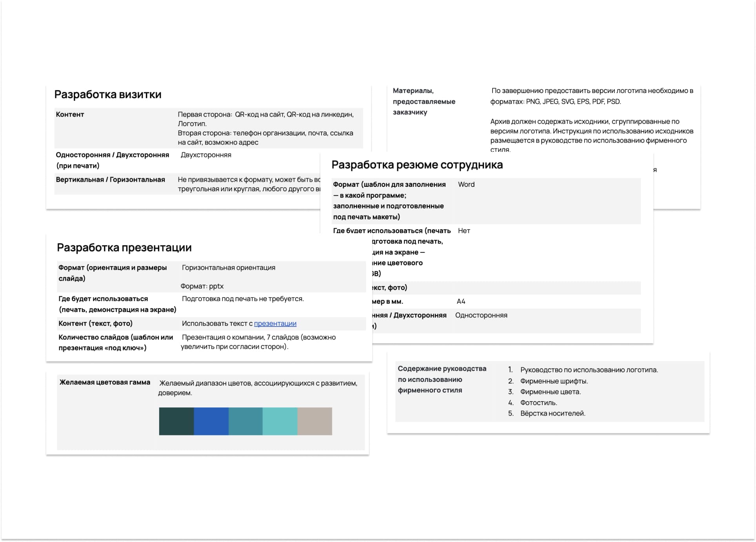
Task: Click «Руководство по использованию логотипа» list item
Action: point(589,370)
